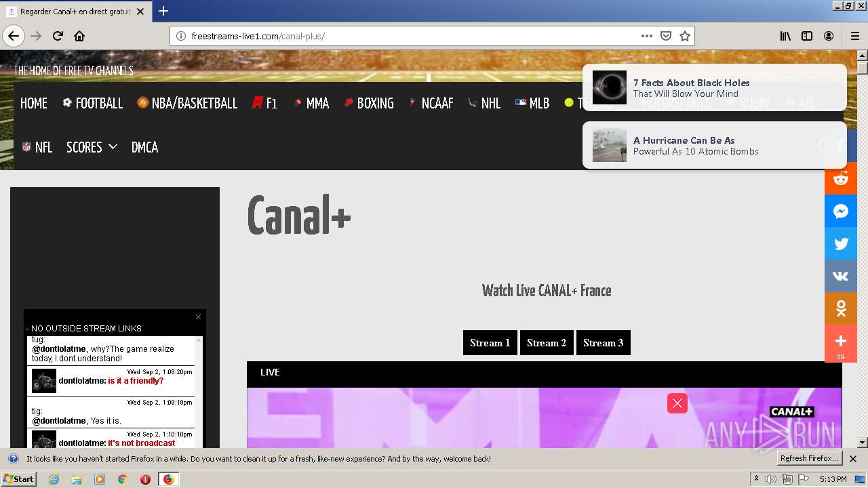
Task: Open the NCAAF menu item
Action: click(431, 103)
